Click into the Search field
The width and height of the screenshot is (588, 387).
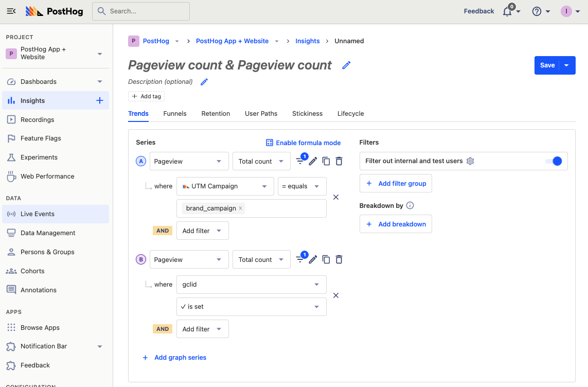(x=141, y=11)
